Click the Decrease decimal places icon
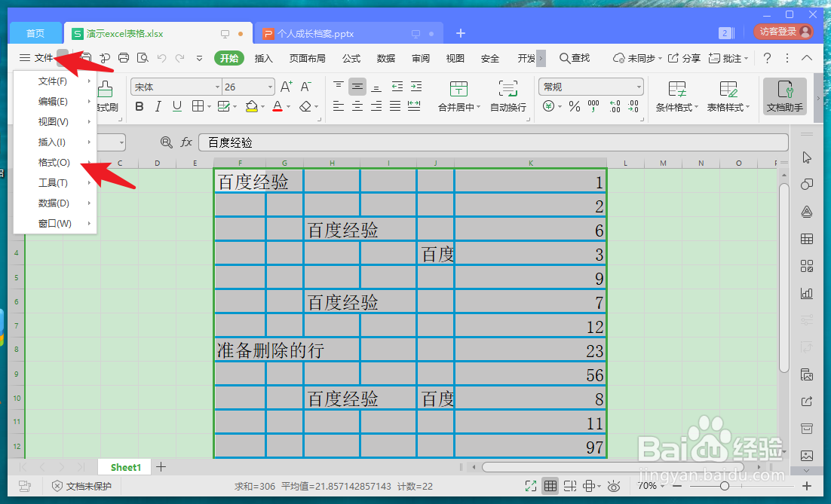 [633, 106]
